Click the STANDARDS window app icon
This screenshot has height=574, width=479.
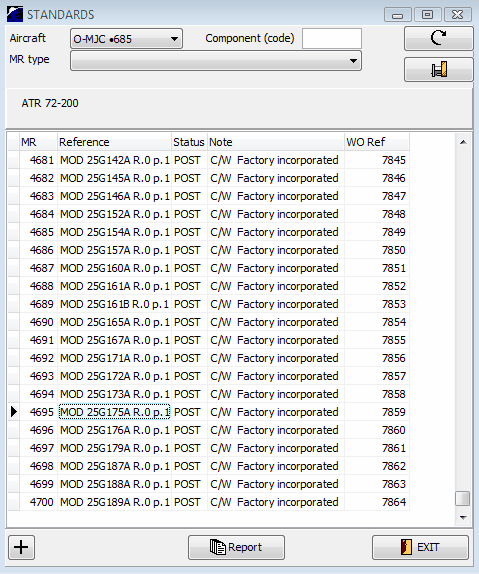pyautogui.click(x=15, y=14)
